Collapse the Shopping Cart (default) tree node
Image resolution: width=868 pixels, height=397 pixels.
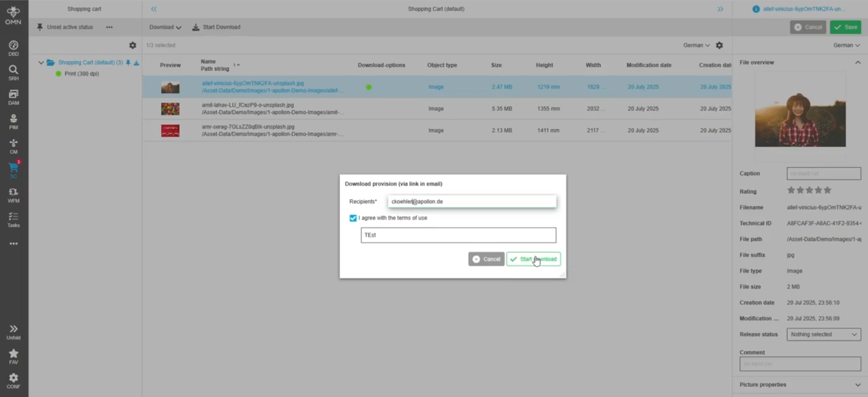click(41, 63)
